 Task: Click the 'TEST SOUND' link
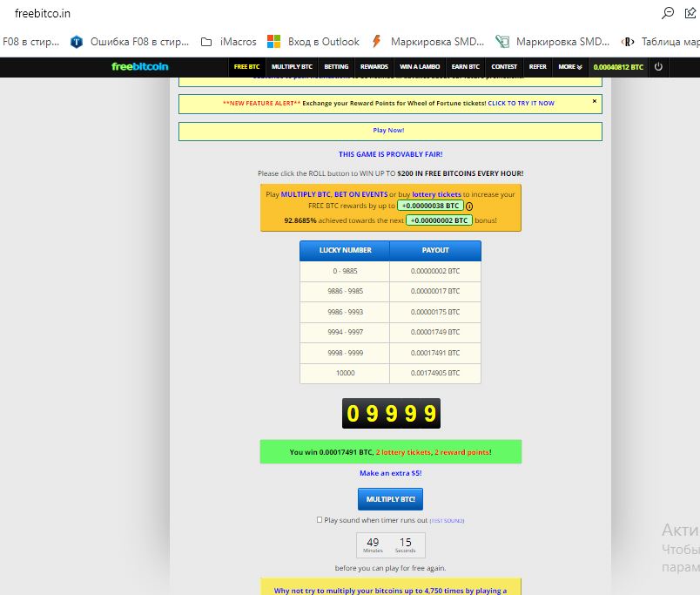(447, 520)
